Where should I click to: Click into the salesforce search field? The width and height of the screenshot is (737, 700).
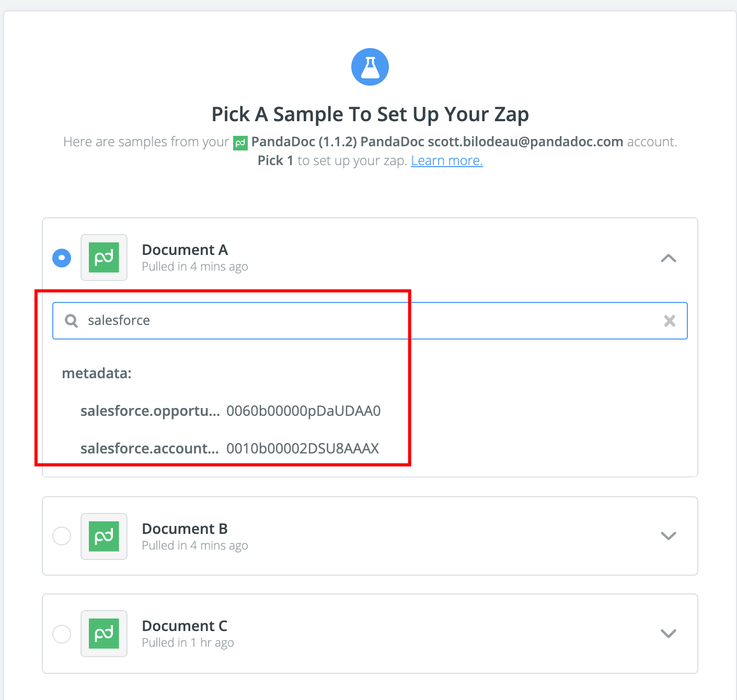click(370, 321)
